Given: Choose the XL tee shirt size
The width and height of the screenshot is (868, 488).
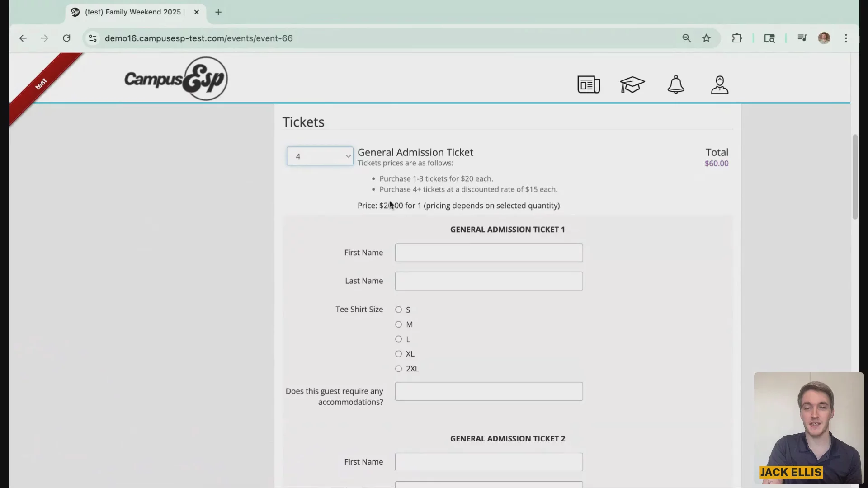Looking at the screenshot, I should (x=398, y=354).
